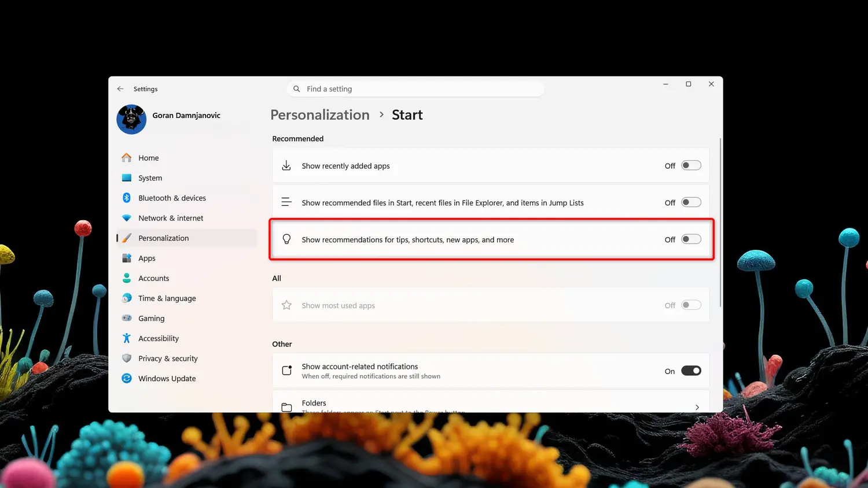Screen dimensions: 868x488
Task: Minimize the Settings window
Action: (x=665, y=84)
